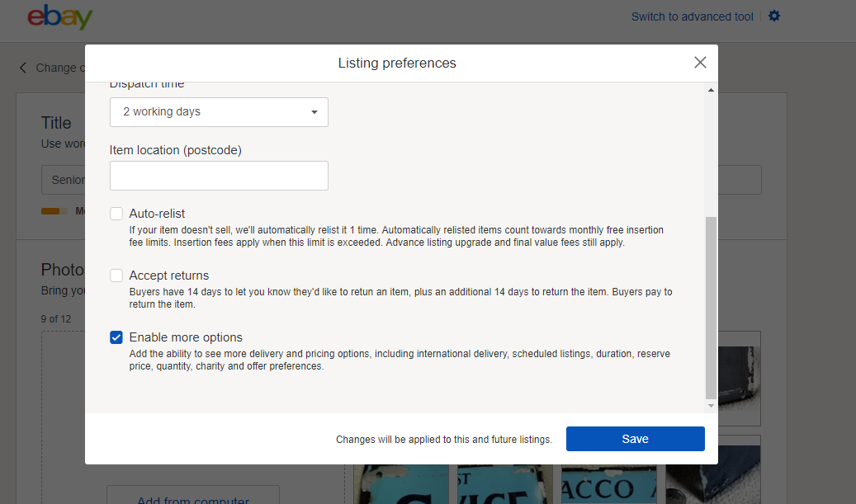Click the title quality meter bar
Image resolution: width=856 pixels, height=504 pixels.
pyautogui.click(x=55, y=210)
